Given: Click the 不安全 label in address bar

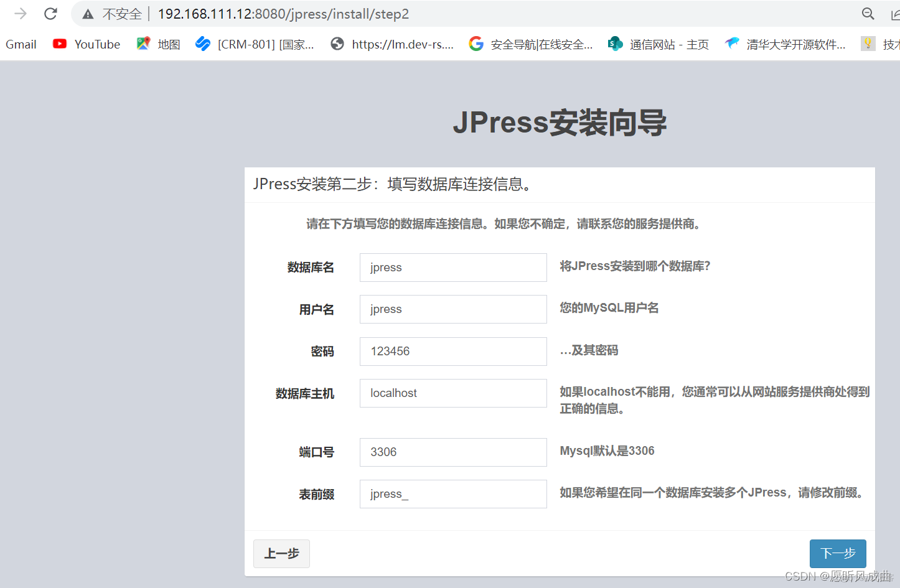Looking at the screenshot, I should [122, 14].
